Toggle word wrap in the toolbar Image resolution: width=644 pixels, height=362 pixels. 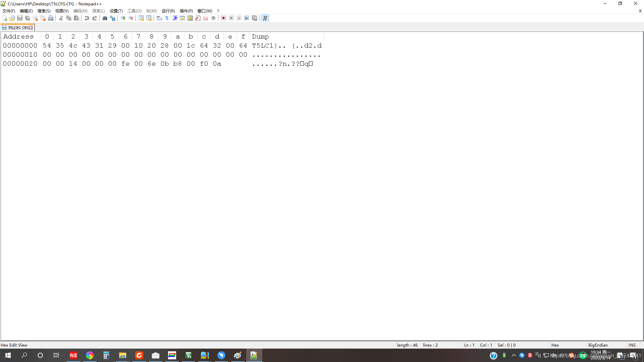(159, 18)
